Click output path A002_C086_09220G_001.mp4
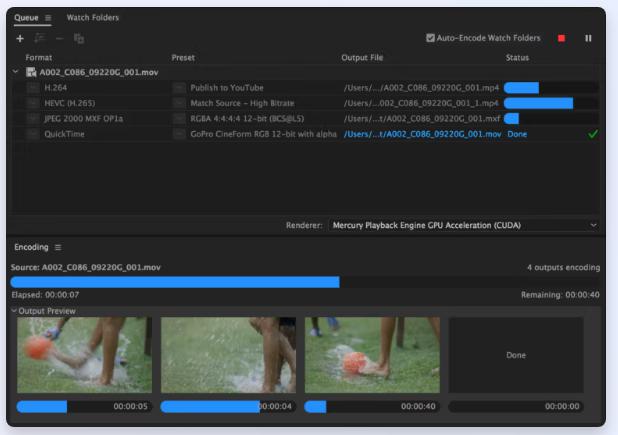The width and height of the screenshot is (618, 435). [x=421, y=88]
